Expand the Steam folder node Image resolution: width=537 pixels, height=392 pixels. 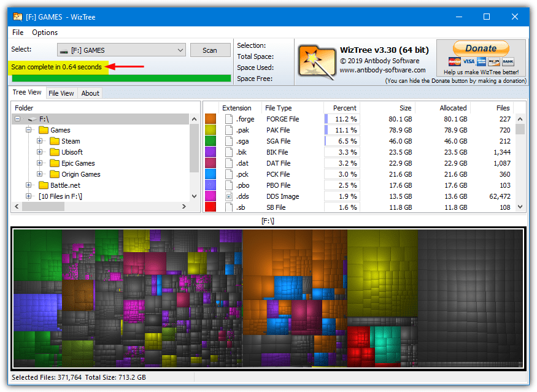[x=39, y=140]
